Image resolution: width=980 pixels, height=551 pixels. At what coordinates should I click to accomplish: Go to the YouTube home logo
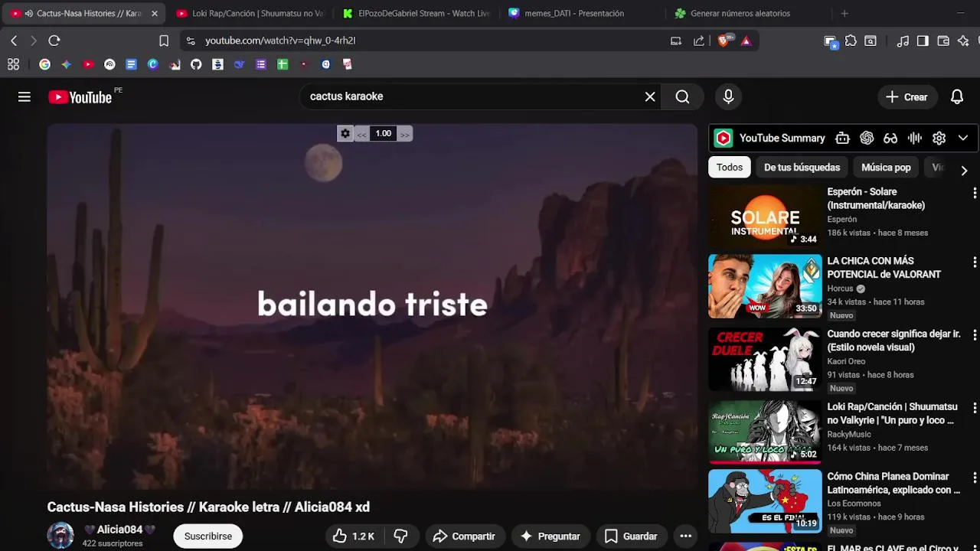[80, 97]
